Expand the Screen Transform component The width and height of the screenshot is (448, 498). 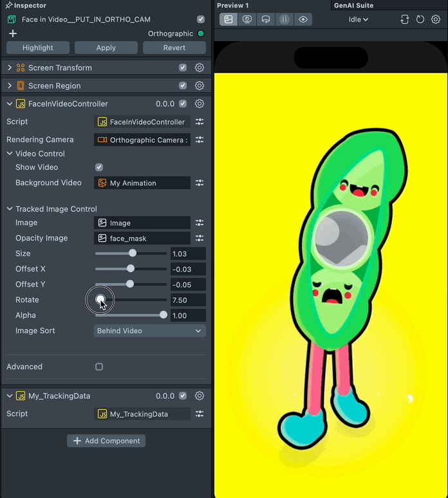click(x=10, y=68)
